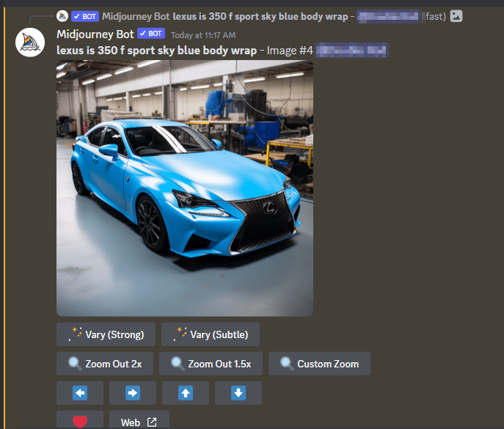504x429 pixels.
Task: Select Zoom Out 2x
Action: [x=105, y=364]
